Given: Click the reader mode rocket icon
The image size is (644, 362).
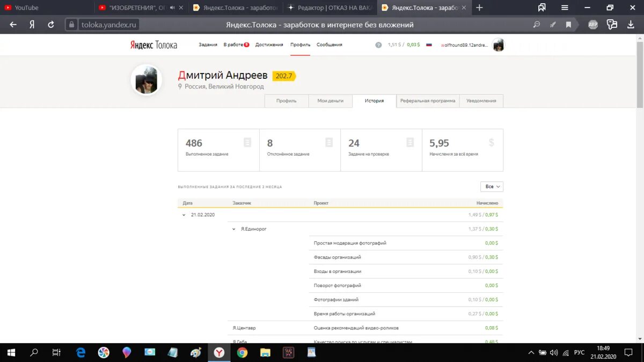Looking at the screenshot, I should pyautogui.click(x=553, y=25).
